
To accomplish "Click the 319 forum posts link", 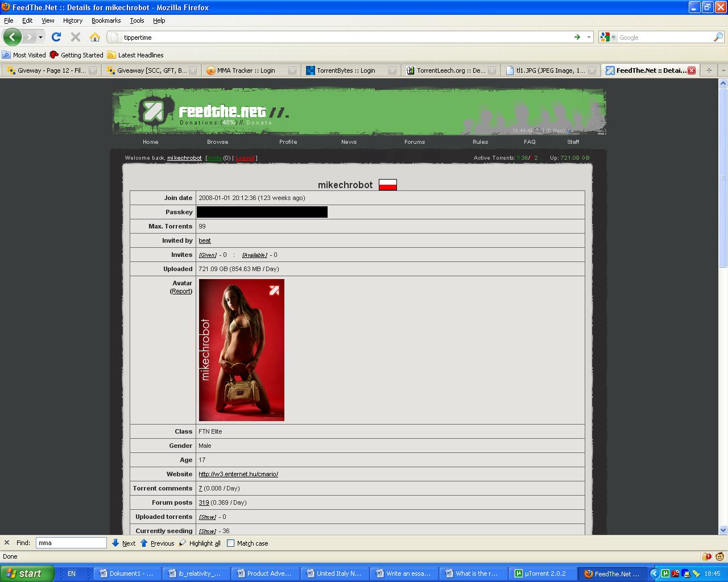I will 204,502.
